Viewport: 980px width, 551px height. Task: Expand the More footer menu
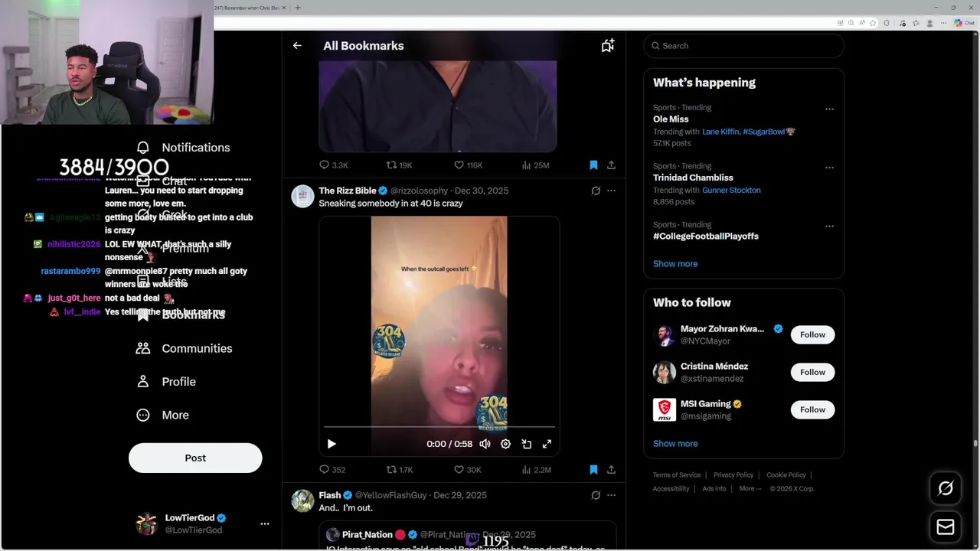[x=750, y=489]
